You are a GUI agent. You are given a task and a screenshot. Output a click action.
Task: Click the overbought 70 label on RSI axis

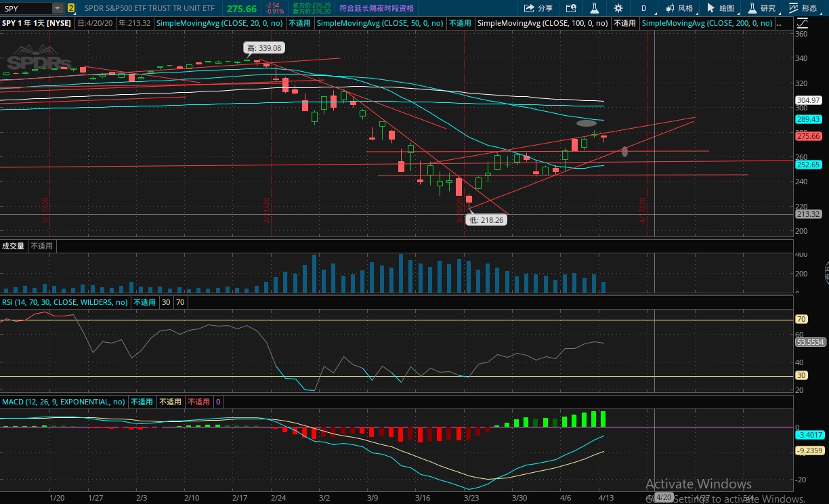pyautogui.click(x=801, y=319)
